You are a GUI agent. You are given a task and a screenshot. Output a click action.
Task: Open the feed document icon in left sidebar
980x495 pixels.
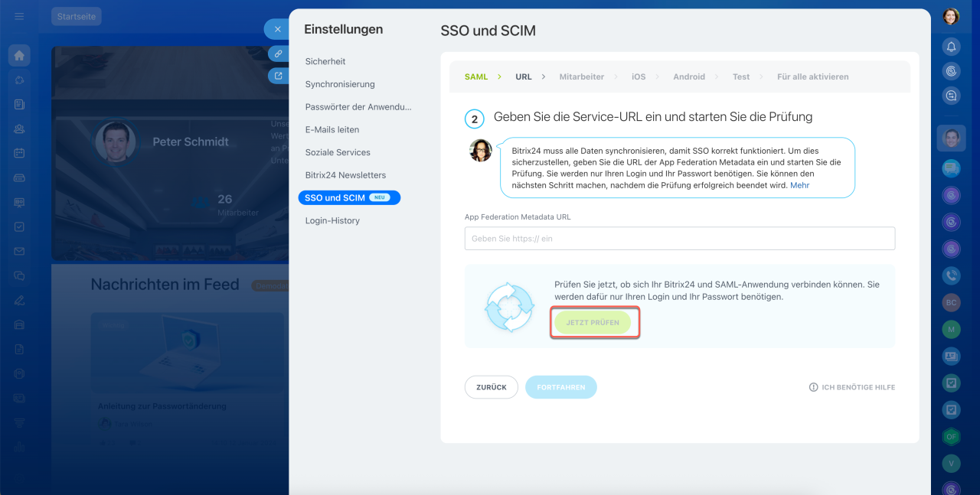pyautogui.click(x=19, y=104)
